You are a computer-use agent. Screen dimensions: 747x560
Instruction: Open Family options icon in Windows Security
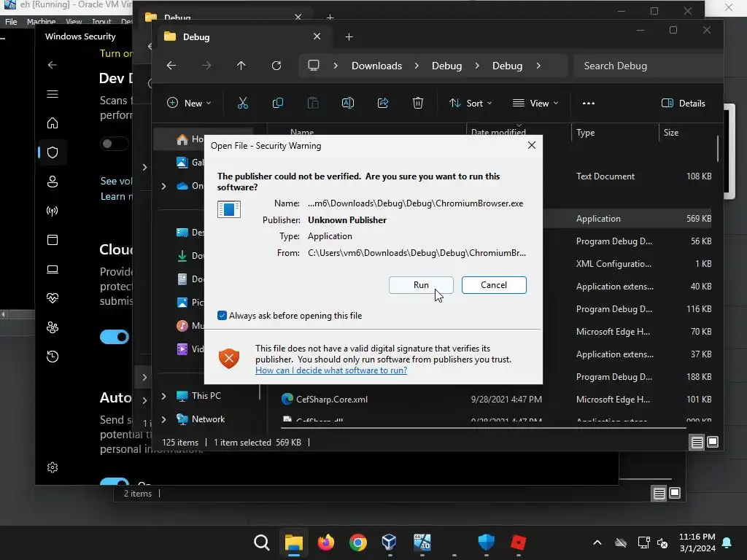click(x=53, y=327)
